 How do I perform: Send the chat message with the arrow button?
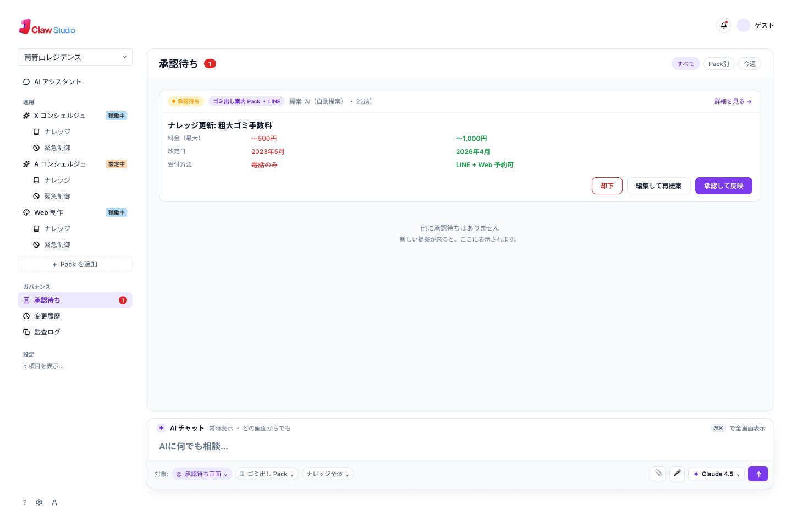[x=758, y=474]
